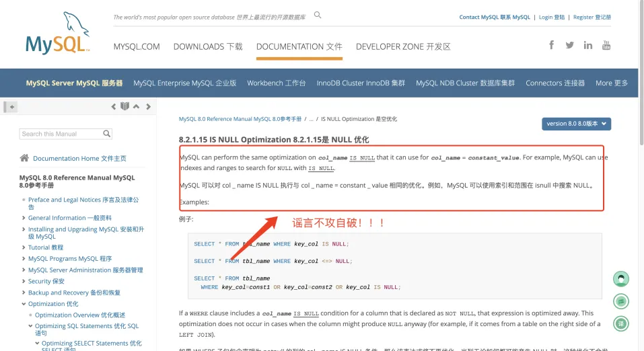Open MySQL Facebook page icon
Screen dimensions: 644x351
point(552,45)
